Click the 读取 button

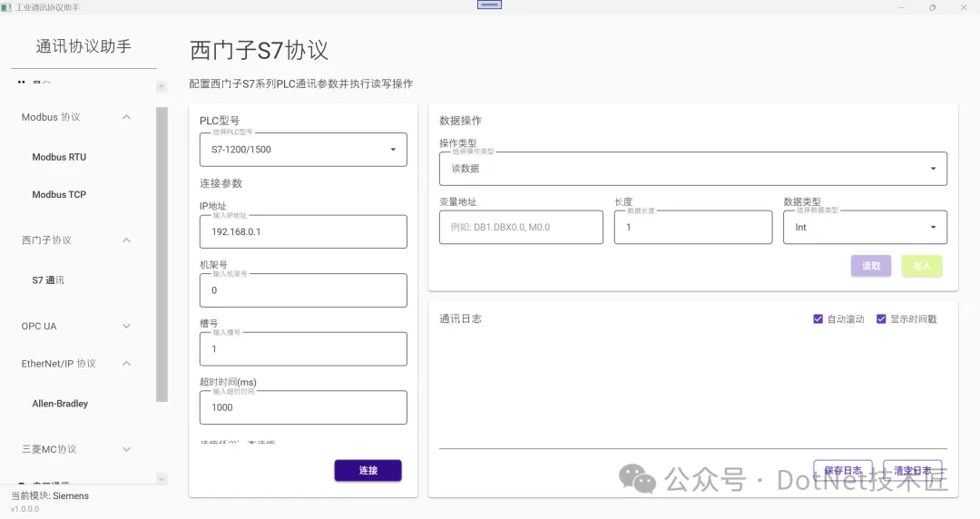point(870,266)
